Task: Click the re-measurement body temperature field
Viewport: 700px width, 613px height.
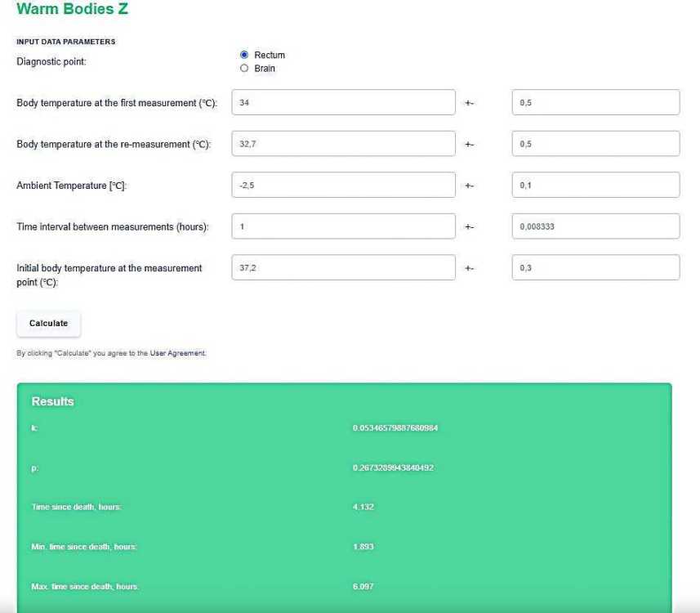Action: [x=343, y=143]
